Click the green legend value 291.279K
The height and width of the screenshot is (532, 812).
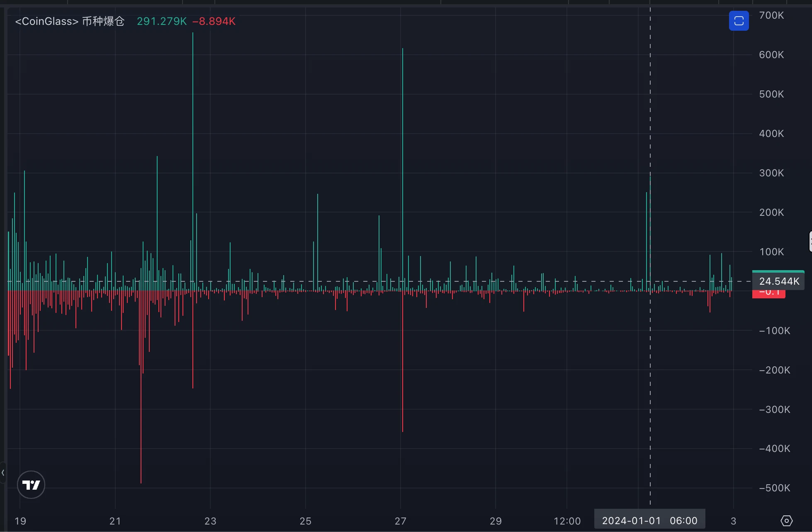point(162,21)
